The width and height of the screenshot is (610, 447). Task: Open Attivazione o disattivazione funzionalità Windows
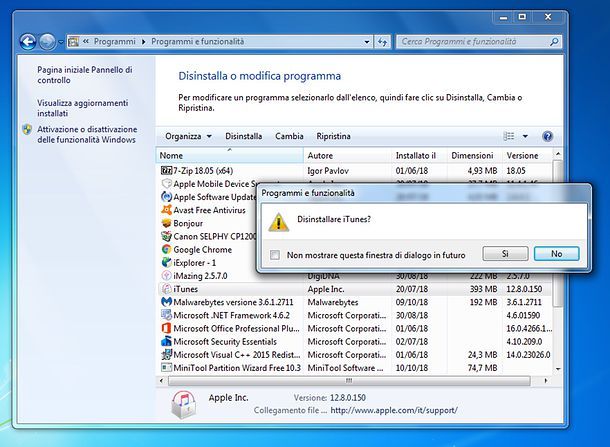tap(87, 134)
